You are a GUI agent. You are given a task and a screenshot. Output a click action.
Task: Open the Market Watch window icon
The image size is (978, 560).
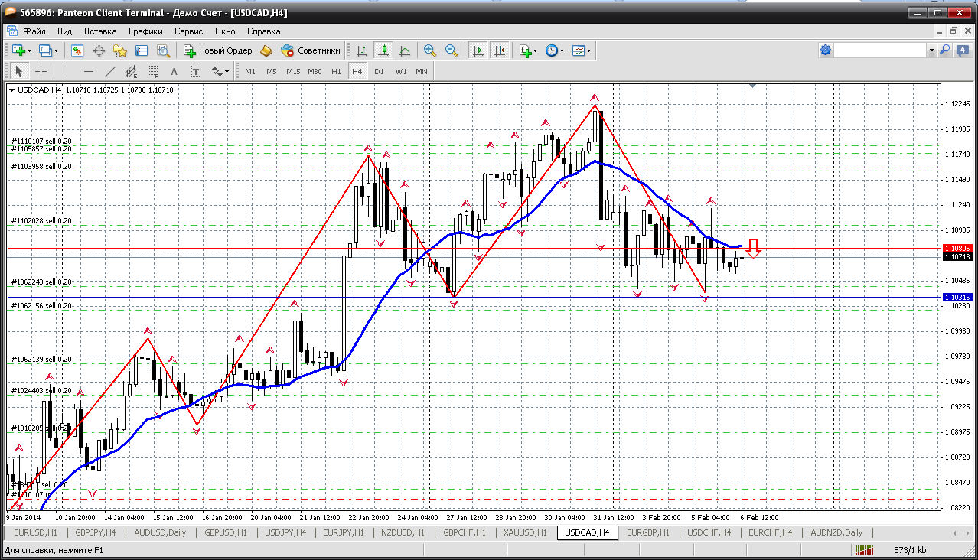coord(77,50)
